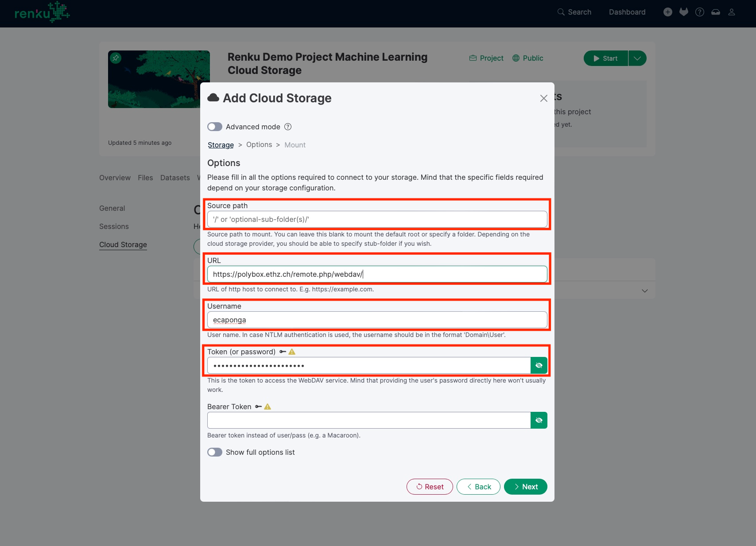Select the Options breadcrumb step

[259, 145]
